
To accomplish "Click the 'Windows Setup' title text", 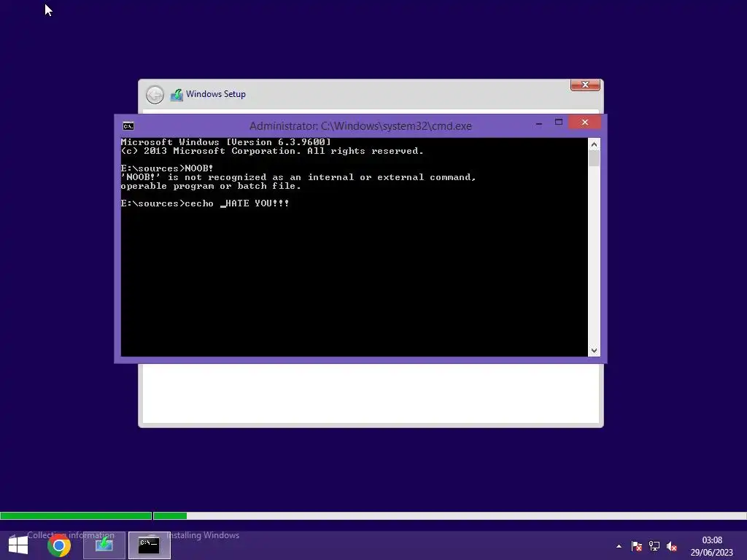I will tap(216, 94).
